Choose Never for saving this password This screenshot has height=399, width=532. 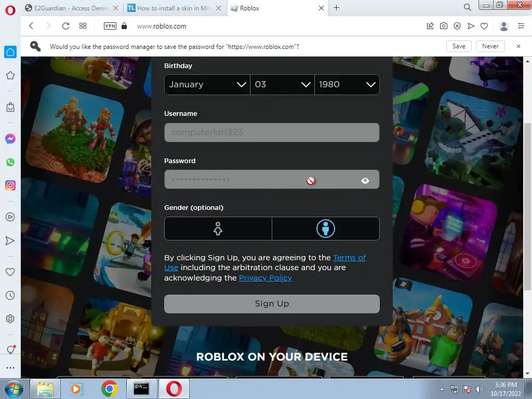490,46
